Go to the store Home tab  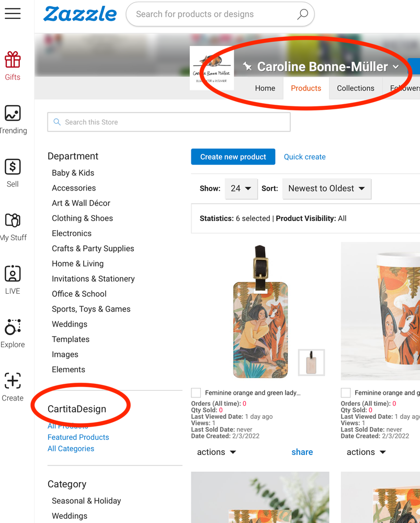pyautogui.click(x=265, y=88)
